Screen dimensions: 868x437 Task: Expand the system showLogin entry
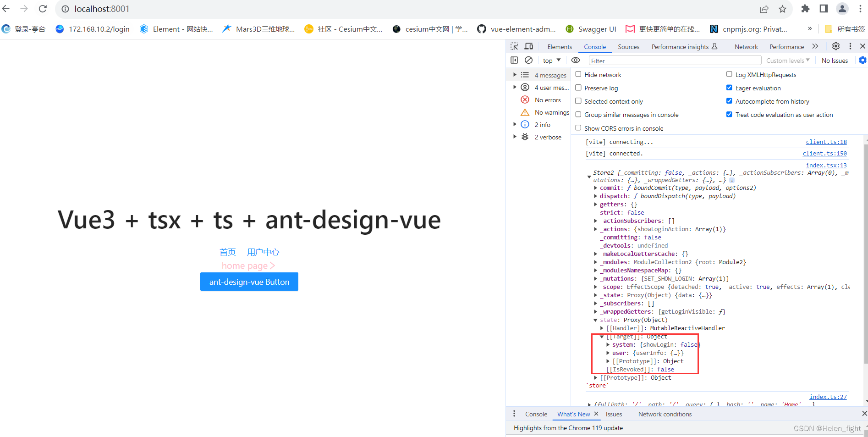pyautogui.click(x=608, y=345)
